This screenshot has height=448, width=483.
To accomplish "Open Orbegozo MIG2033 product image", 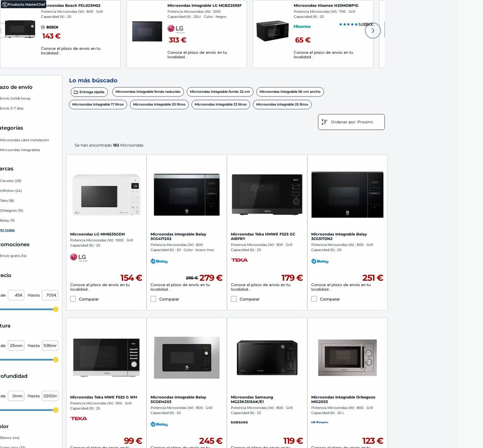I will pos(347,358).
